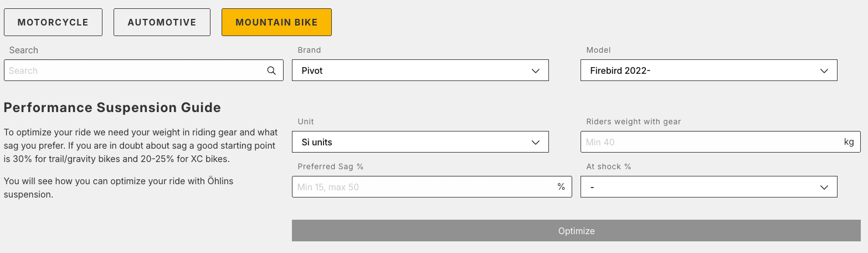Switch to the Automotive tab
Viewport: 868px width, 253px height.
point(162,23)
